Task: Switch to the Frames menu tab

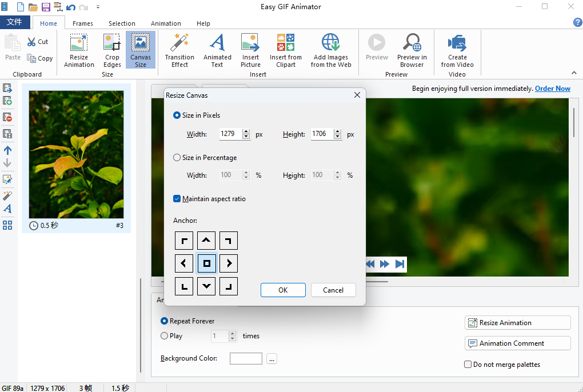Action: [x=82, y=23]
